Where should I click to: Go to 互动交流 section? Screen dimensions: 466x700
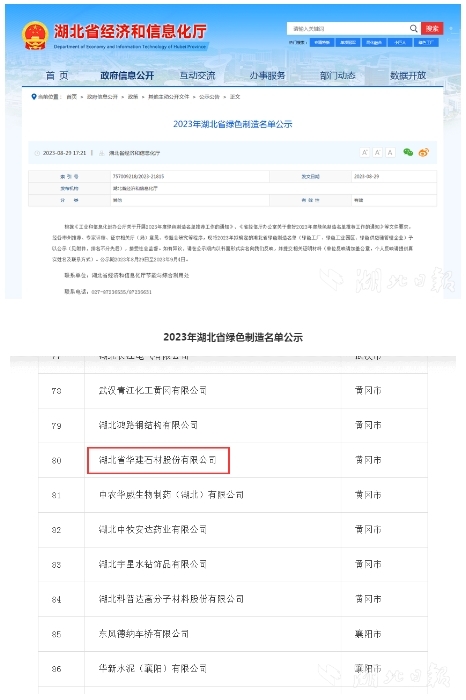point(197,75)
